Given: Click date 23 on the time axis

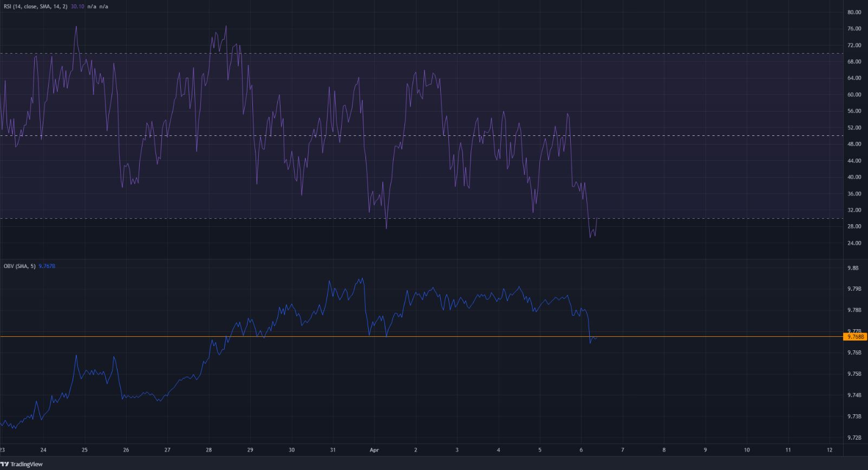Looking at the screenshot, I should point(3,449).
